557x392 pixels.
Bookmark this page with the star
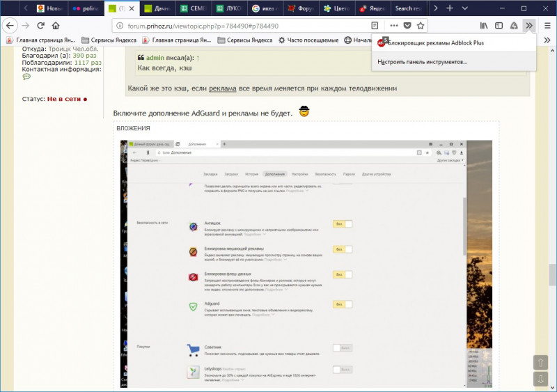[421, 26]
